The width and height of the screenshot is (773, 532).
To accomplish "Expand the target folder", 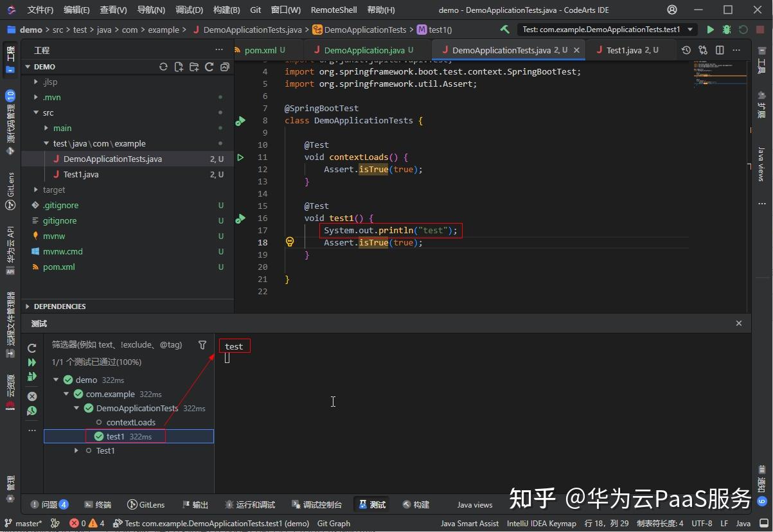I will tap(36, 190).
